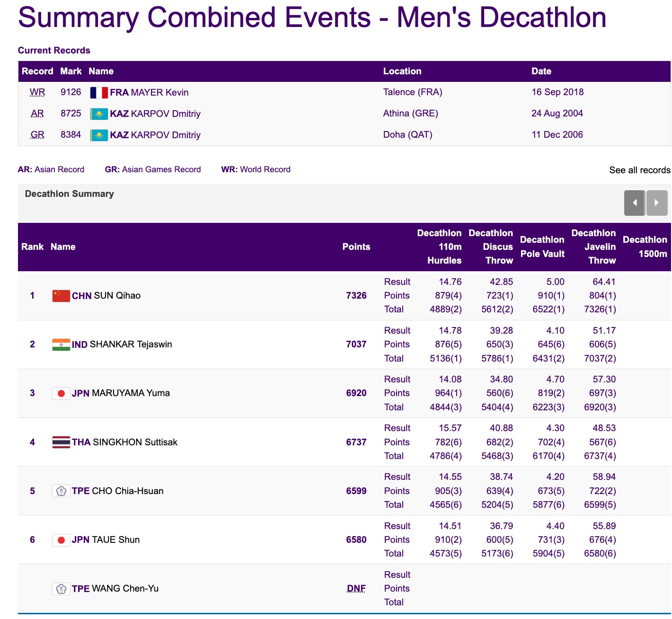Screen dimensions: 672x619
Task: Click the GR record abbreviation
Action: [37, 135]
